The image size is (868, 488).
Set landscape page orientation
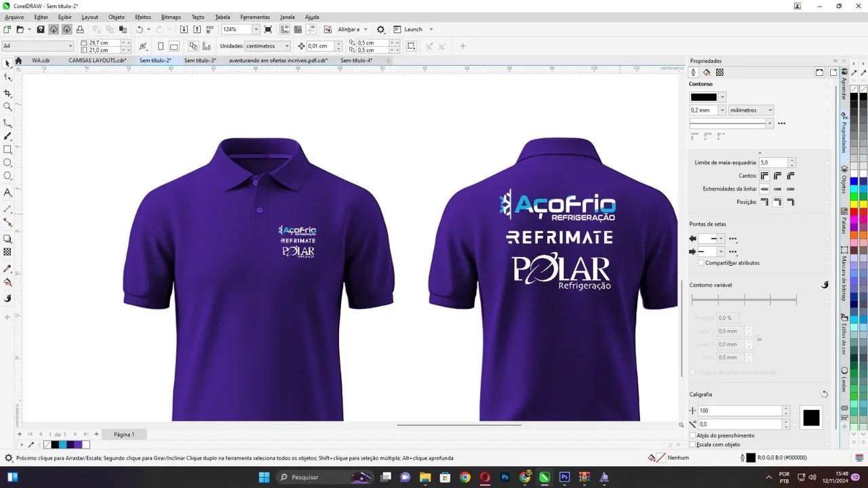click(174, 46)
